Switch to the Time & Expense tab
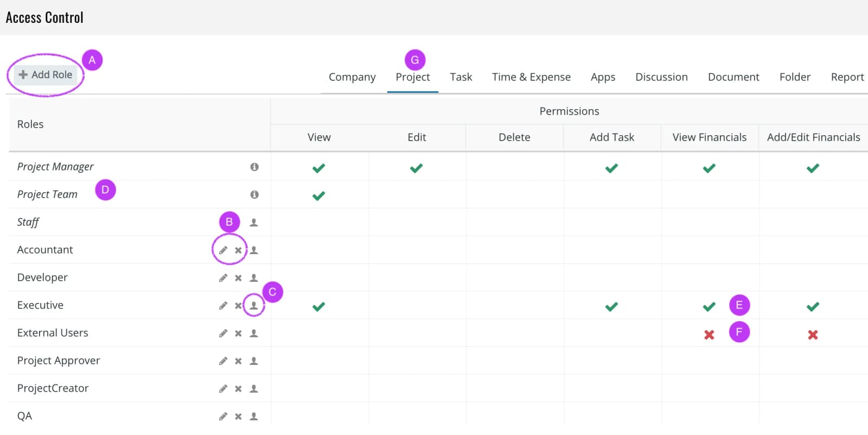Viewport: 868px width, 435px height. (x=531, y=77)
